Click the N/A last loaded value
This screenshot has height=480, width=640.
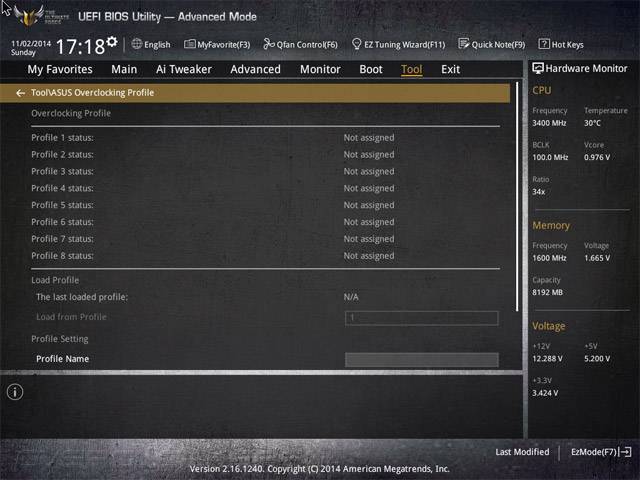(x=351, y=297)
